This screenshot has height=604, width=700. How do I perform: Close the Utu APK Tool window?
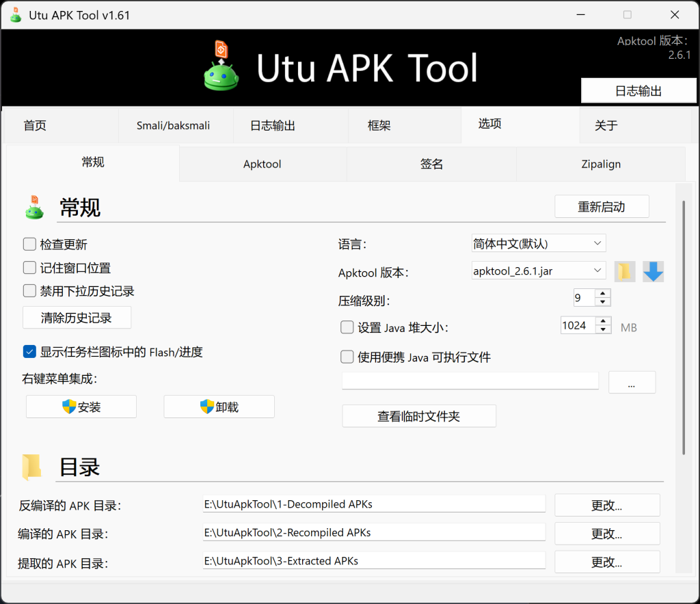tap(675, 15)
